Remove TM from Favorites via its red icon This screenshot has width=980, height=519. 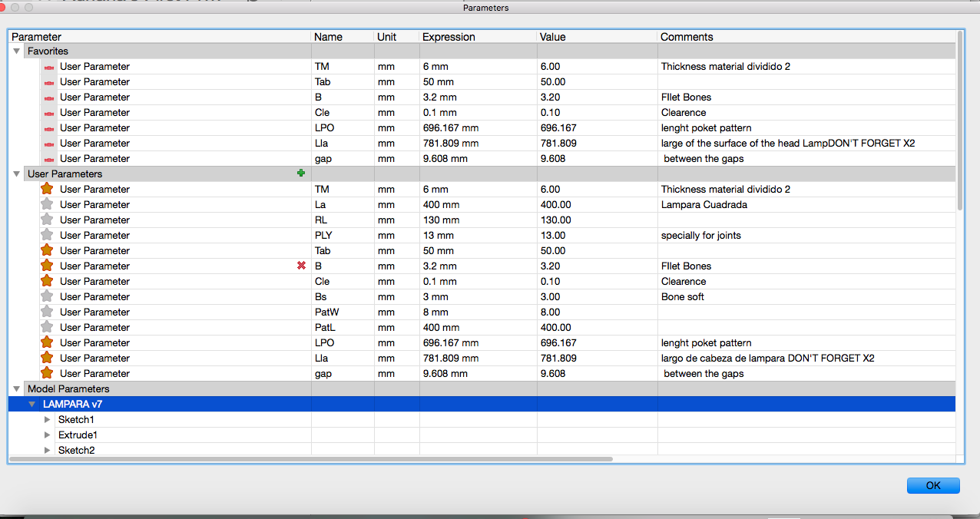pos(49,67)
